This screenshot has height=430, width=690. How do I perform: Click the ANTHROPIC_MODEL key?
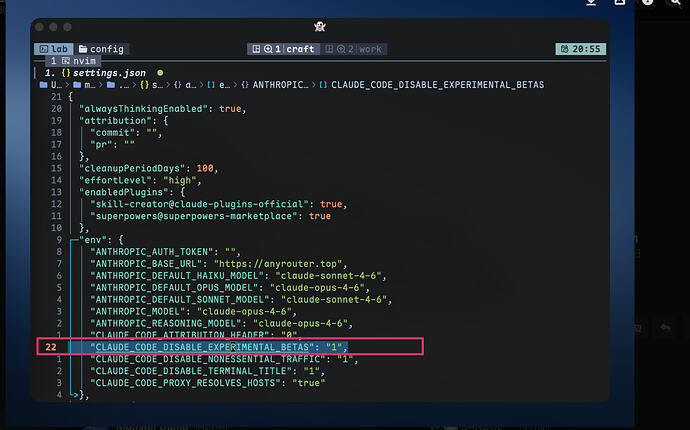(x=140, y=311)
